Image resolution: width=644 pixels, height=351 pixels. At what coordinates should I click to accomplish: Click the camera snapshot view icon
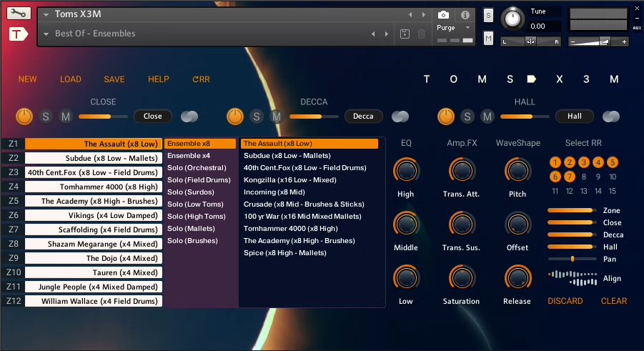point(443,15)
